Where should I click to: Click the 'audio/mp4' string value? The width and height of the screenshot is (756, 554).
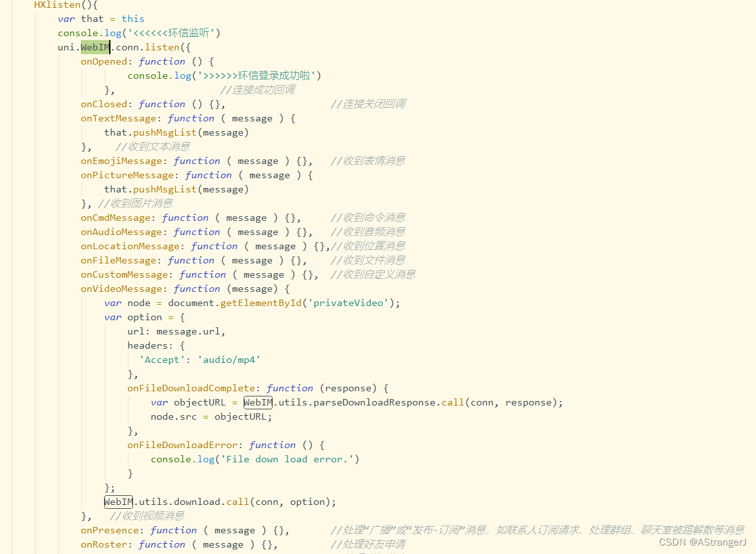point(229,360)
